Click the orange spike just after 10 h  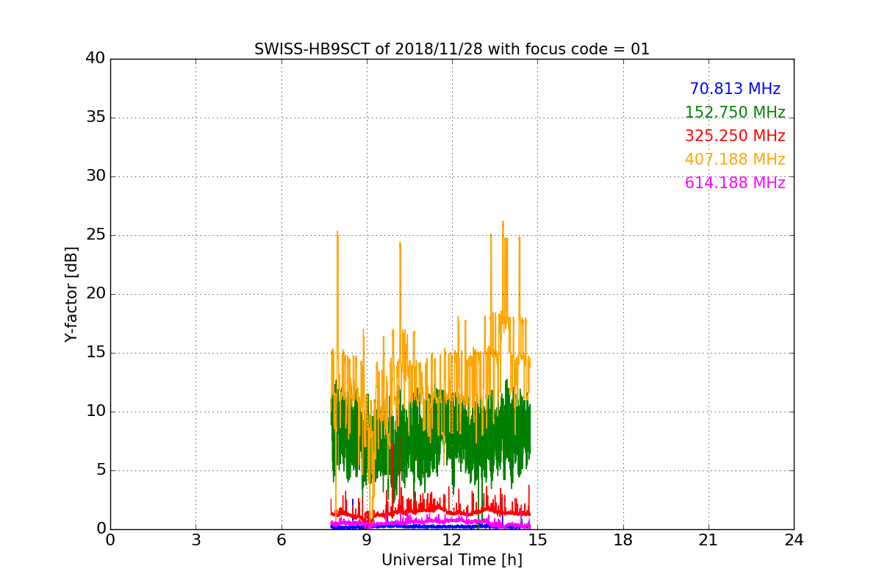(400, 243)
